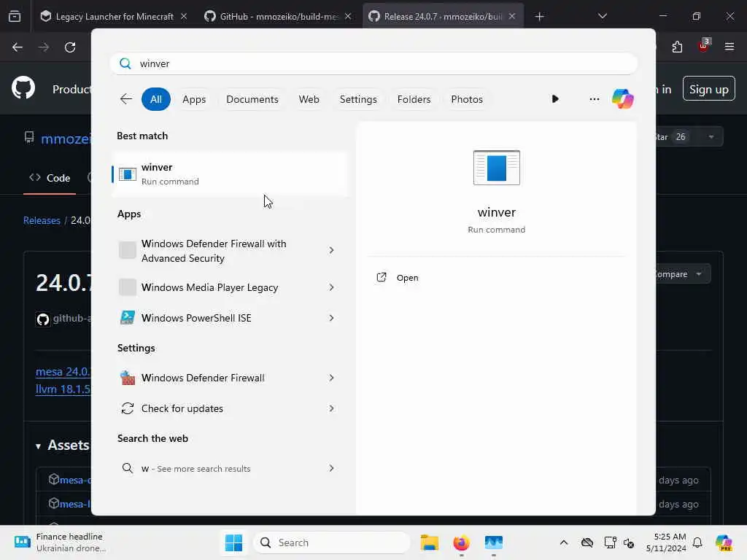The height and width of the screenshot is (560, 747).
Task: Expand Check for updates chevron
Action: (x=332, y=408)
